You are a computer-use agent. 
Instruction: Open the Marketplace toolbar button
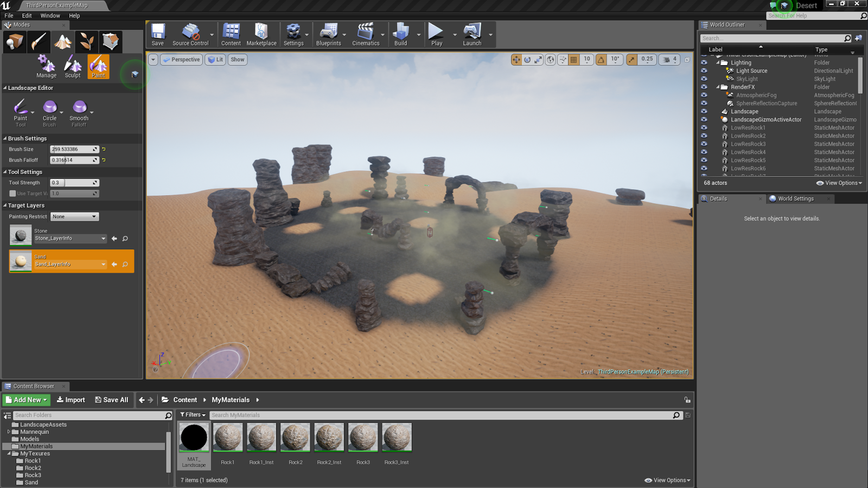pyautogui.click(x=261, y=35)
